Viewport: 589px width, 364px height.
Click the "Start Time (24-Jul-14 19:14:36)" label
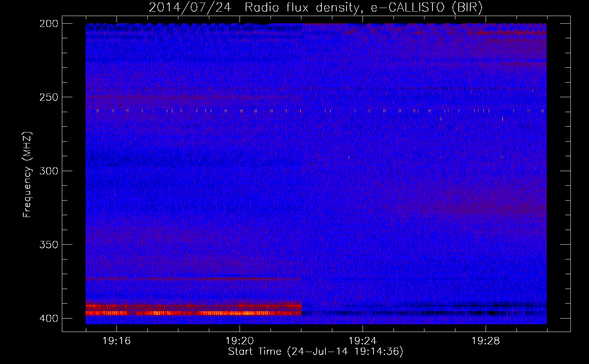[316, 352]
